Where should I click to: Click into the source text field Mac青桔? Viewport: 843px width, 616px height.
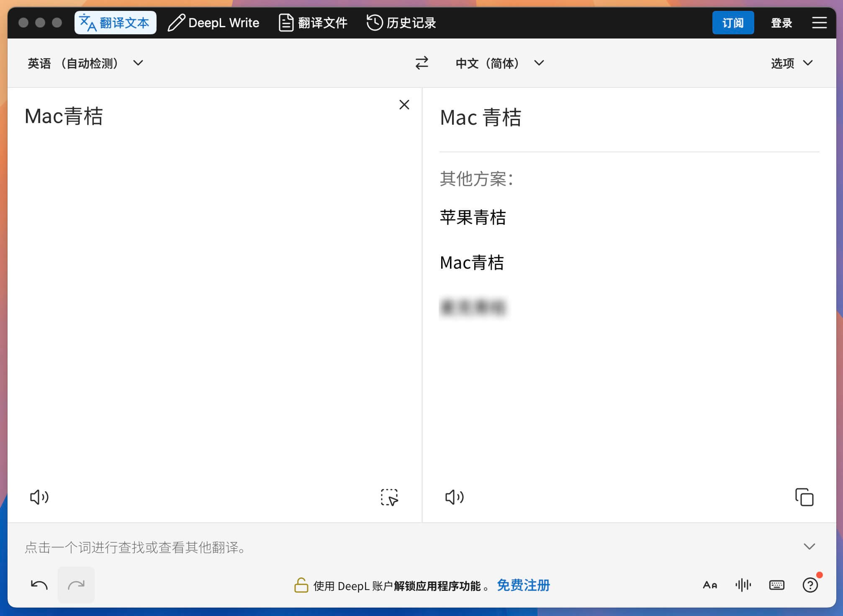[64, 116]
